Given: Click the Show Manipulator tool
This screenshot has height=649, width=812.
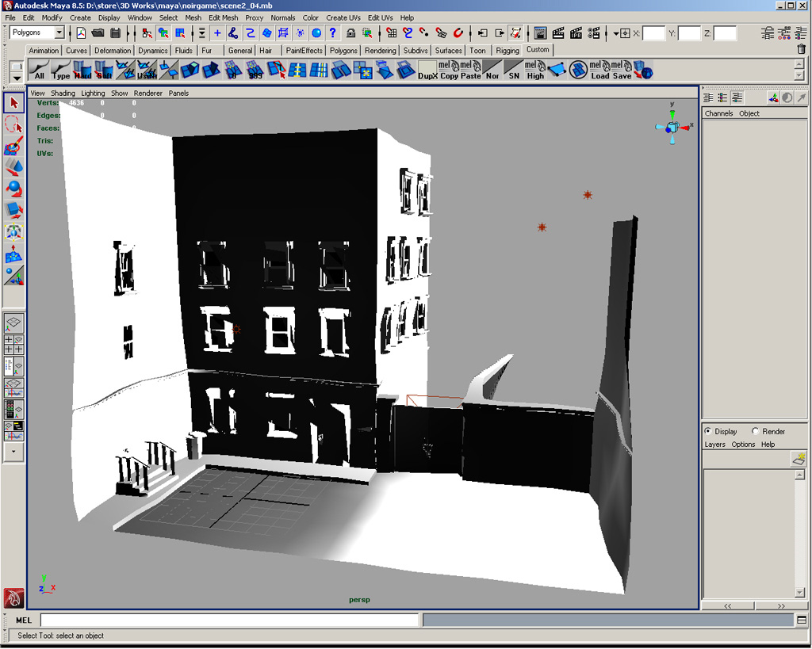Looking at the screenshot, I should pyautogui.click(x=14, y=275).
